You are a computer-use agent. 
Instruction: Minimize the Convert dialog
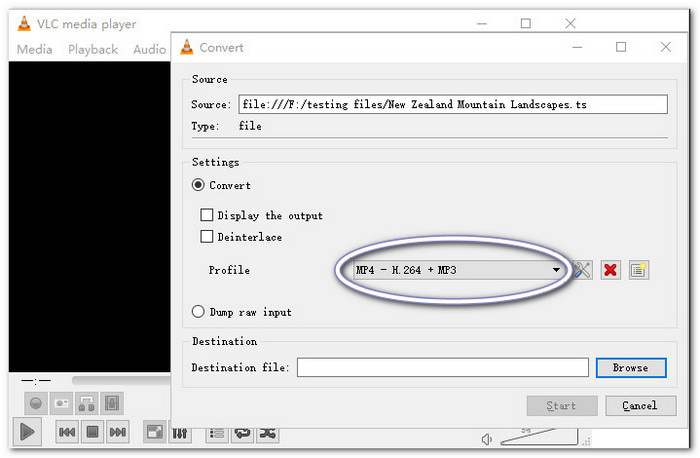577,47
